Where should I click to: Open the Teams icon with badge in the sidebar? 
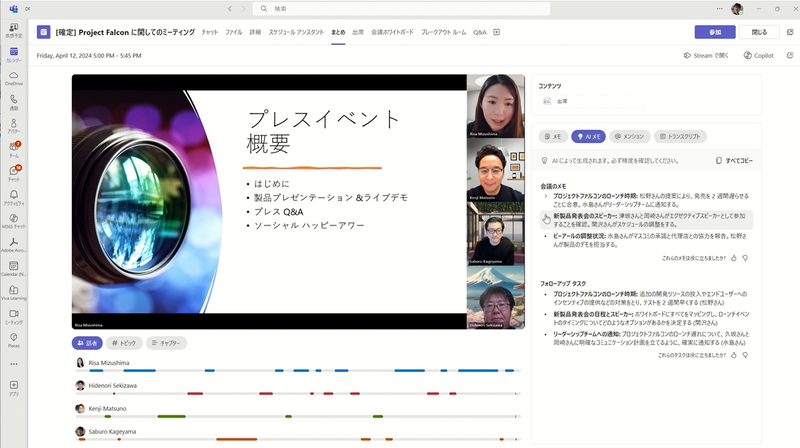click(x=14, y=150)
